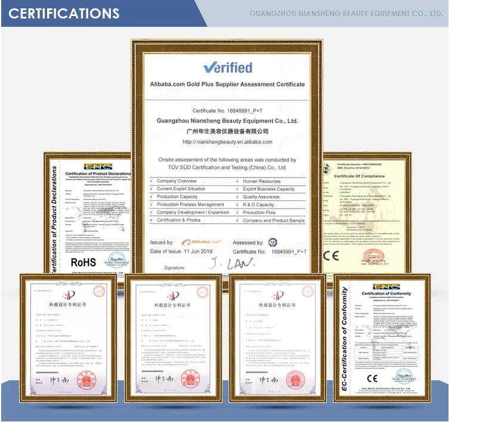Screen dimensions: 504x422
Task: Open the framed yellow Certificate Of Compliance
Action: point(367,213)
